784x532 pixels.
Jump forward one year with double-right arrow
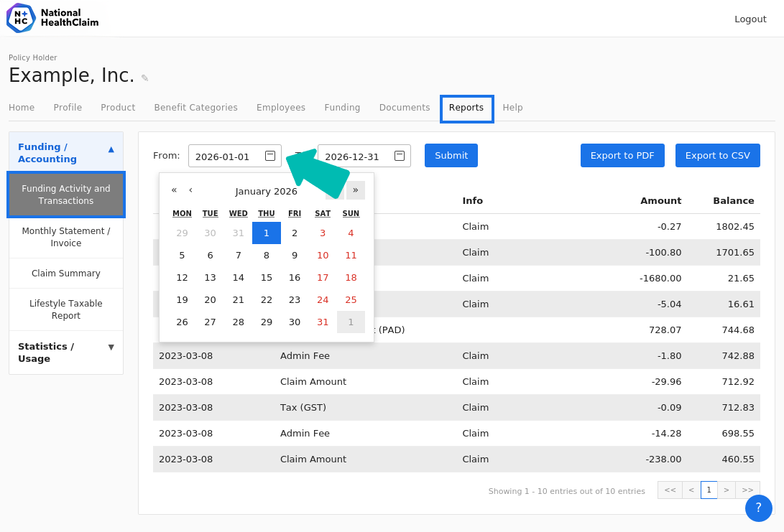click(x=356, y=190)
